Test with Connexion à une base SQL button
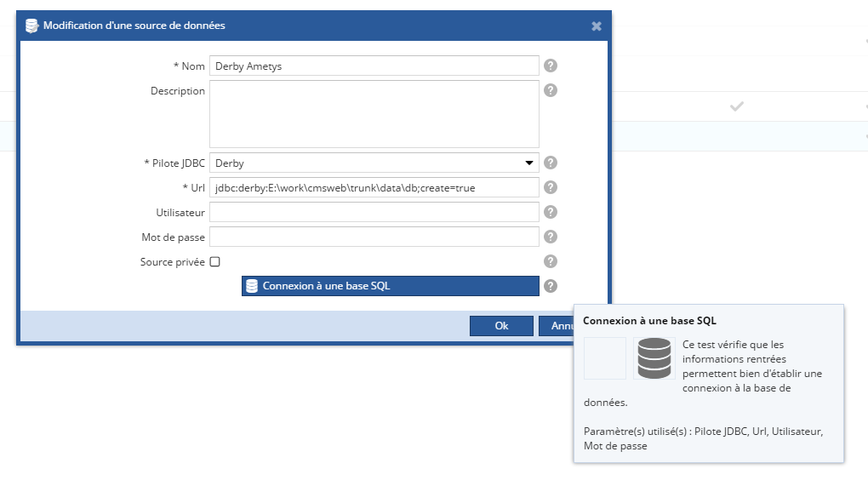The height and width of the screenshot is (486, 868). click(391, 286)
